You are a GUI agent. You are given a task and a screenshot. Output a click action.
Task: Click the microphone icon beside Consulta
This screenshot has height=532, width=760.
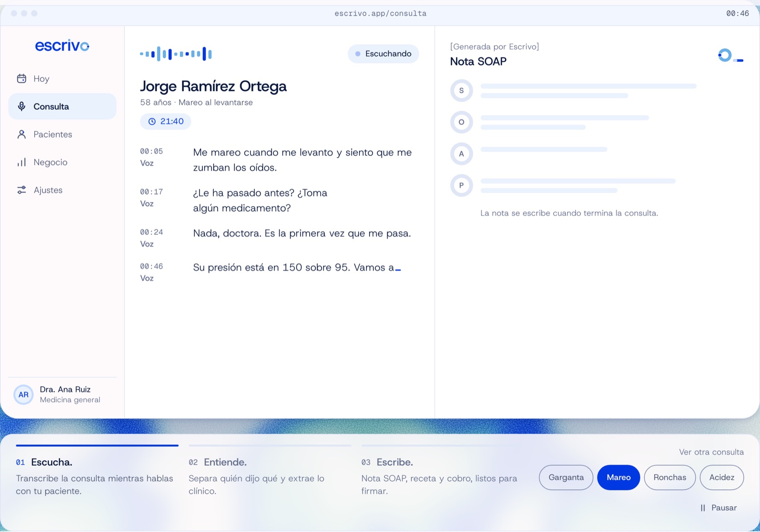click(x=21, y=106)
